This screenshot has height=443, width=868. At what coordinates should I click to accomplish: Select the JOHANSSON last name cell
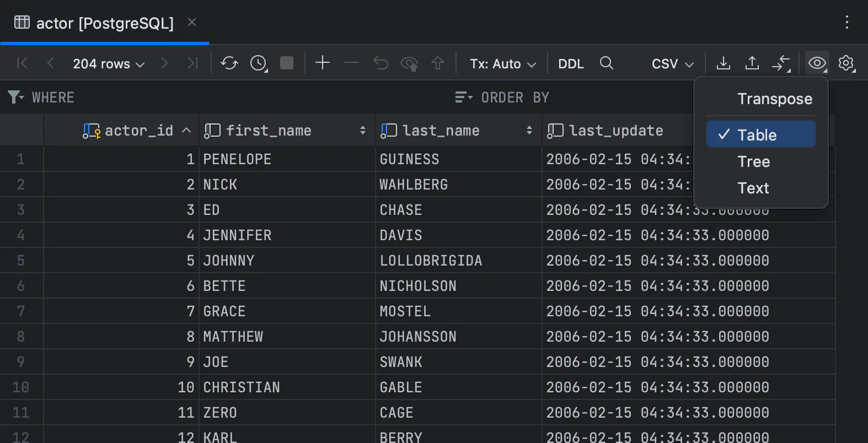tap(459, 337)
